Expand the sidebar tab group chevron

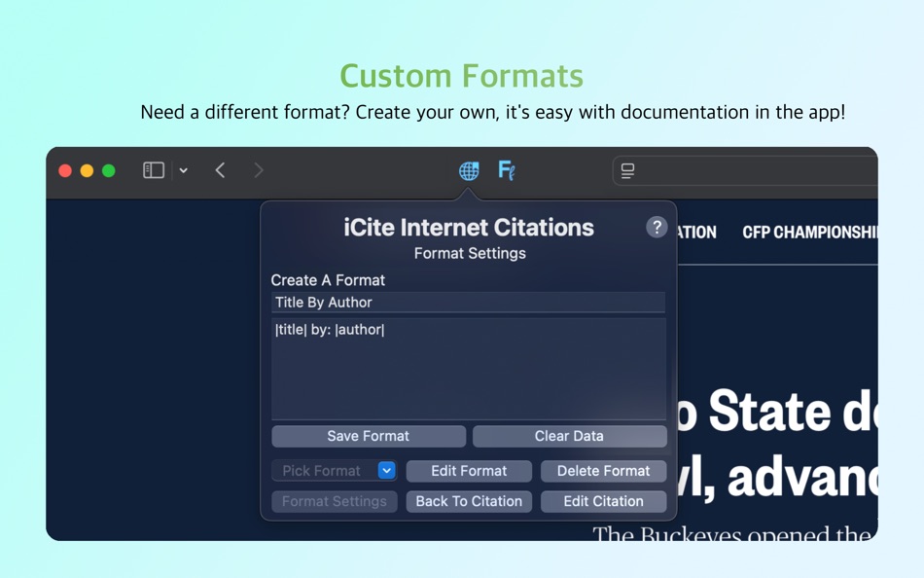click(x=183, y=170)
